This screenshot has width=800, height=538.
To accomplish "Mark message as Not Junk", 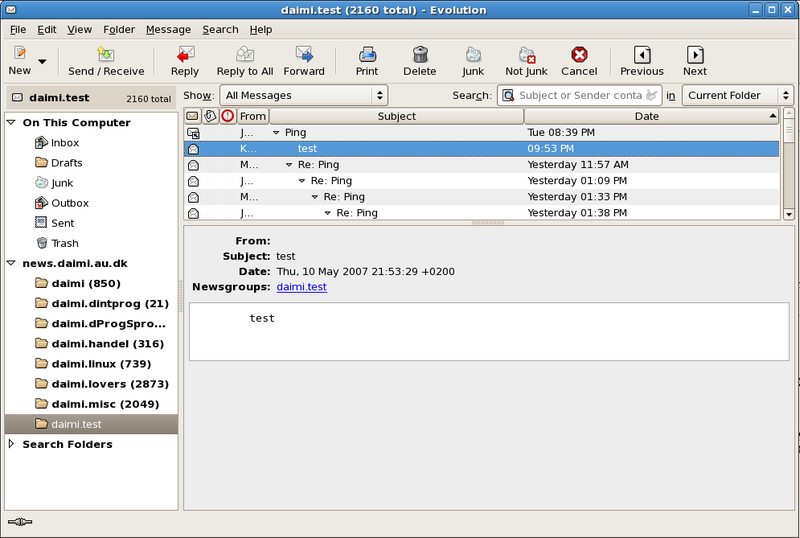I will 527,54.
